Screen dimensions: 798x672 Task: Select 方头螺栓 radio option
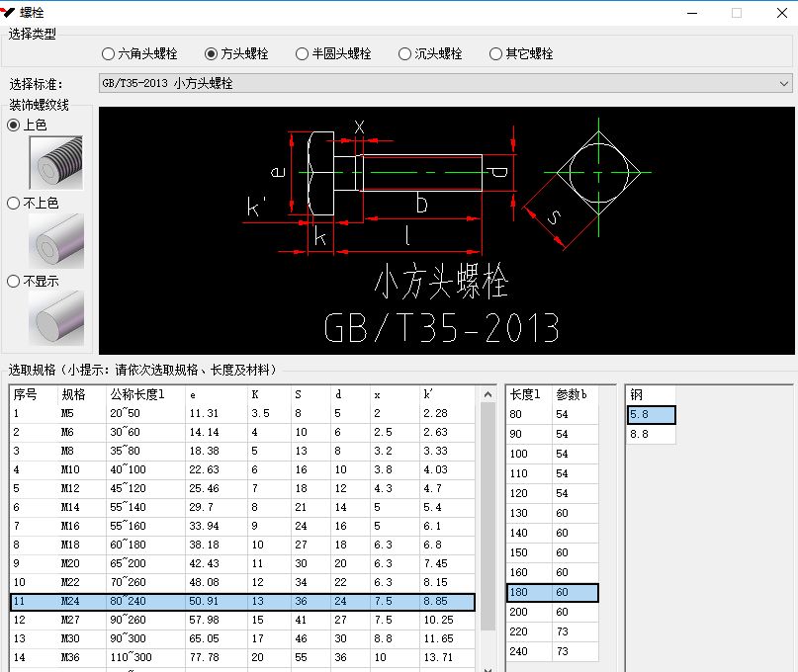pyautogui.click(x=236, y=53)
